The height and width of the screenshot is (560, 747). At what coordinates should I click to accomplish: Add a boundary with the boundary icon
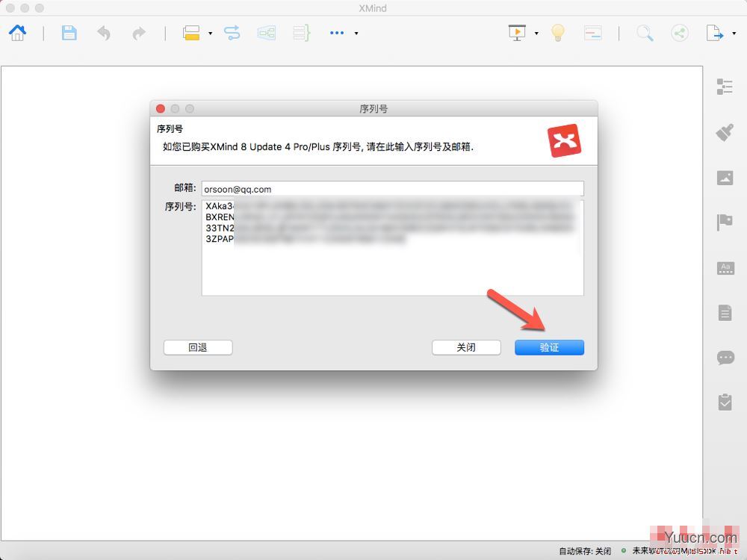[267, 33]
